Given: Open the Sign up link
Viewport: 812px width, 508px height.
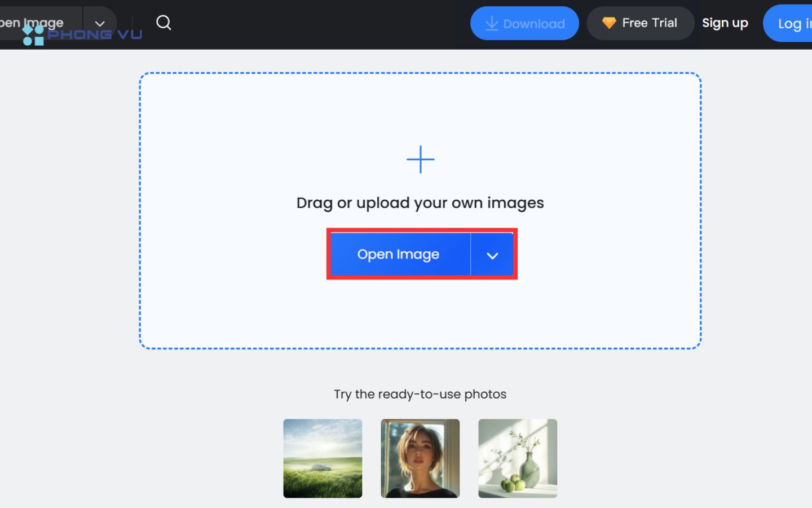Looking at the screenshot, I should 725,23.
